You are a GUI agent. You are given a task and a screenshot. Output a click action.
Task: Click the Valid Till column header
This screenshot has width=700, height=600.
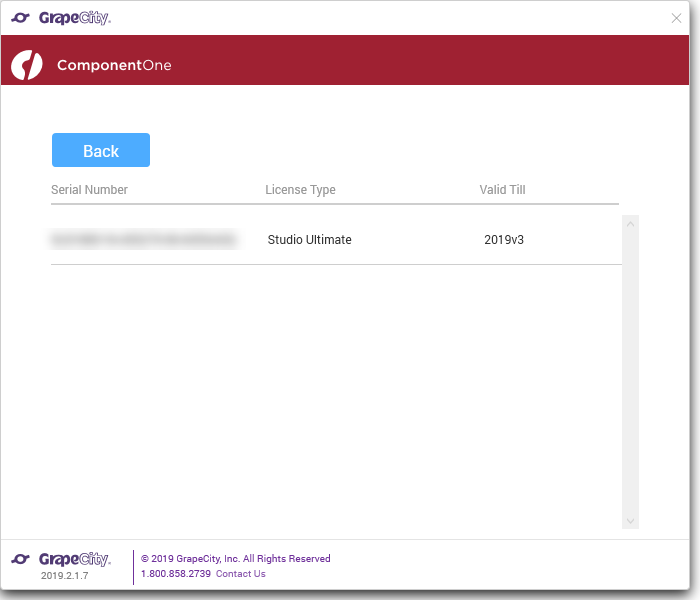coord(502,190)
